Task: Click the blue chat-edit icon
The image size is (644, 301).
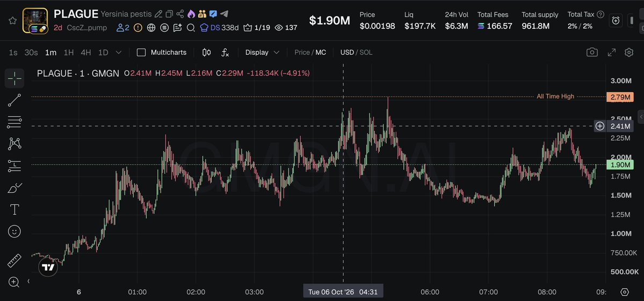Action: [x=213, y=14]
